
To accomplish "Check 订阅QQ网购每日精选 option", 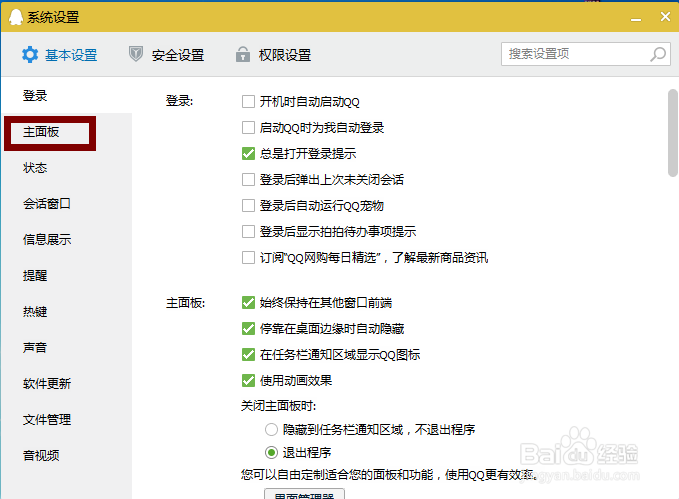I will tap(248, 258).
